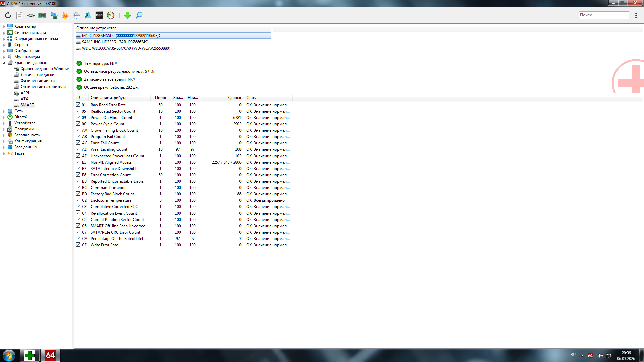Click the memory module toolbar icon
644x362 pixels.
click(x=42, y=15)
